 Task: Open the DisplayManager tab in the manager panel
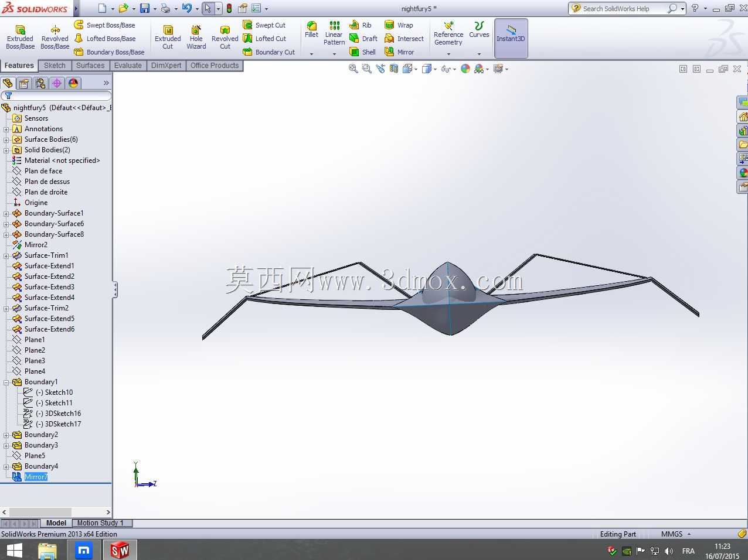click(73, 83)
